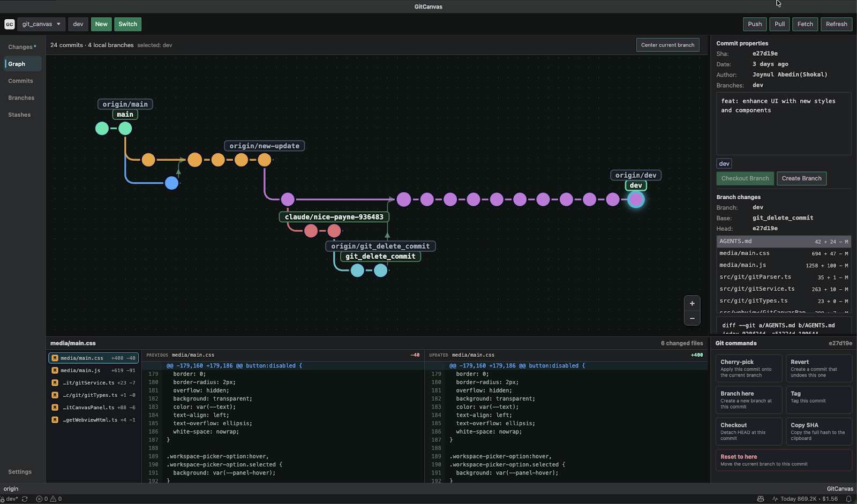Screen dimensions: 857x504
Task: Open the Branches sidebar tab
Action: [x=23, y=98]
